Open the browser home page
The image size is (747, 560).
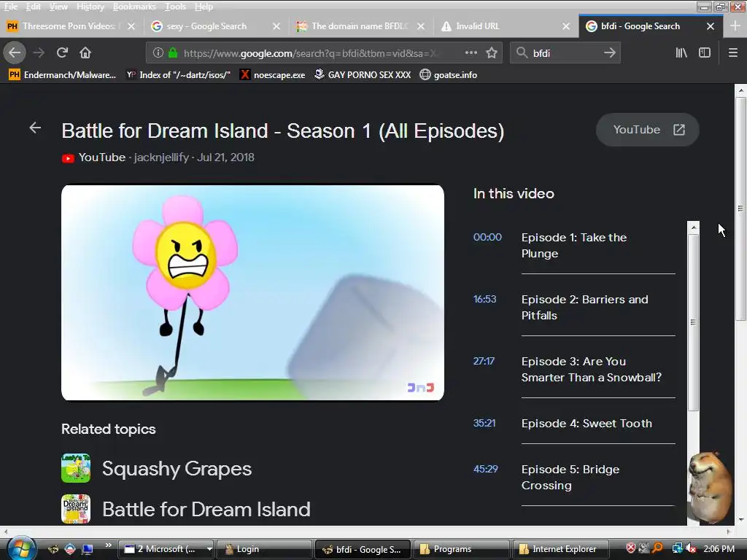click(85, 52)
